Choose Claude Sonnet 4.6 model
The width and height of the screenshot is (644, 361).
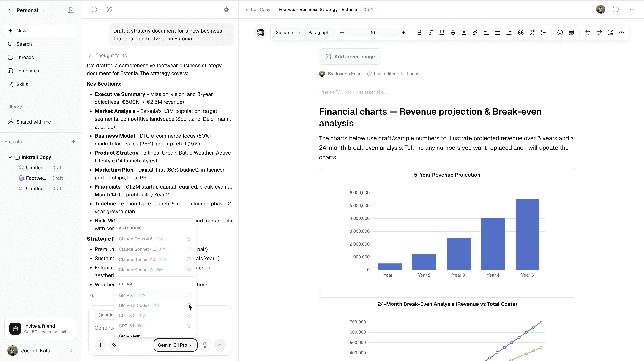pyautogui.click(x=138, y=249)
